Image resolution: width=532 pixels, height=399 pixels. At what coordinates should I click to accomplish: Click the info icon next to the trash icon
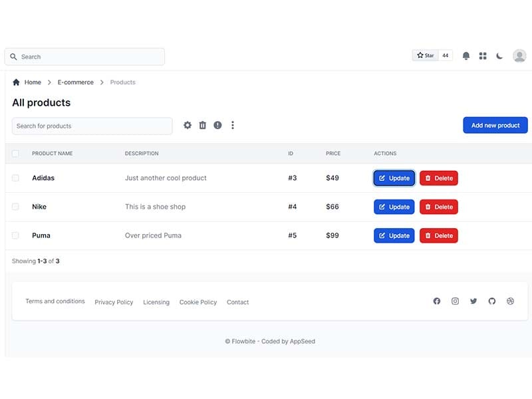(x=217, y=125)
